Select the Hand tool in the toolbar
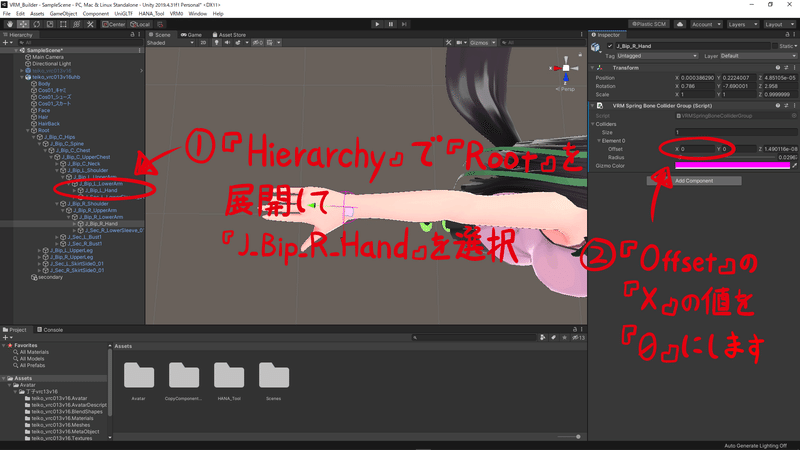Image resolution: width=800 pixels, height=450 pixels. 10,24
